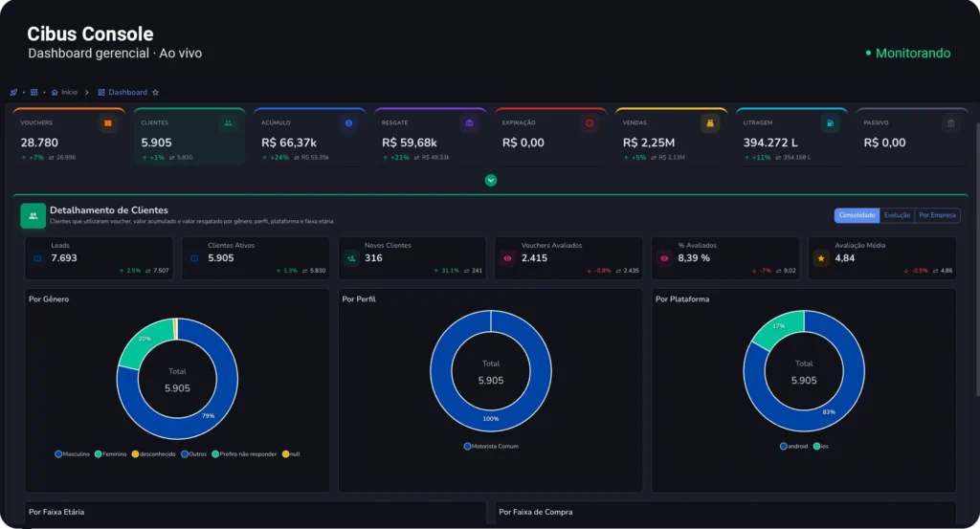
Task: Toggle the android legend item in platform chart
Action: [793, 446]
